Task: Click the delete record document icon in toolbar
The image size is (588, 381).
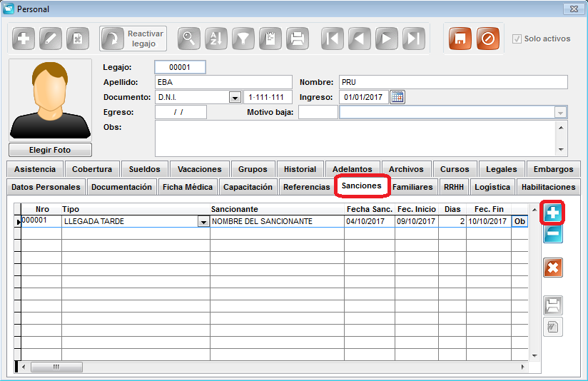Action: (x=78, y=39)
